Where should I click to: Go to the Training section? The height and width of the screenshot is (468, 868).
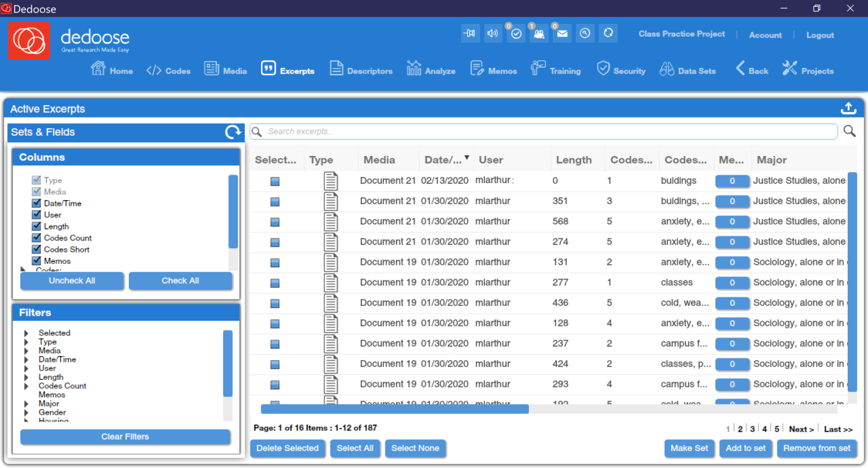point(556,70)
